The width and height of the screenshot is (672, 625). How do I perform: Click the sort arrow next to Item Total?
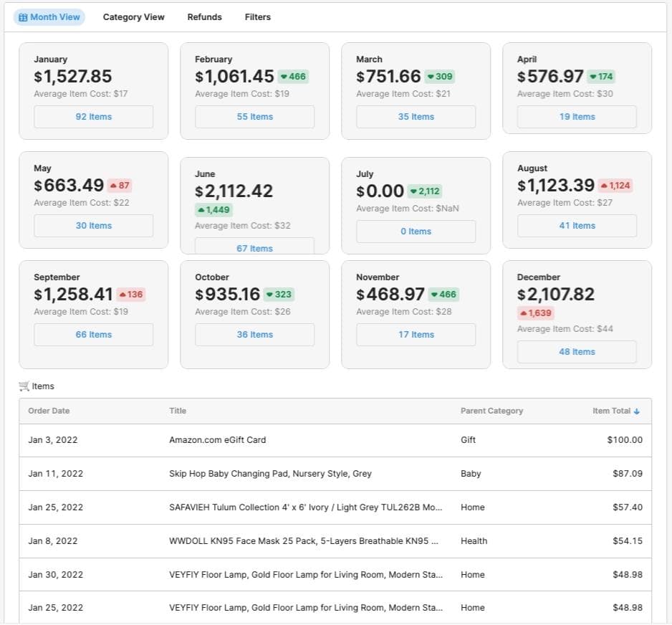coord(637,411)
